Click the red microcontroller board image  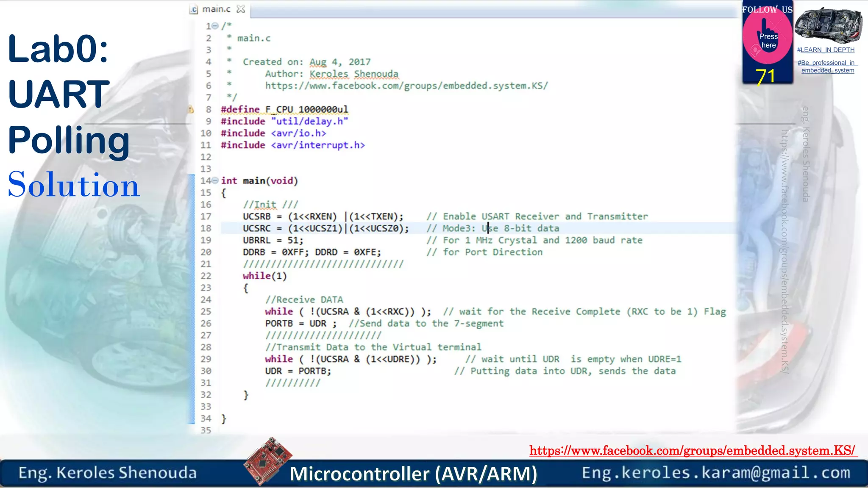click(267, 461)
